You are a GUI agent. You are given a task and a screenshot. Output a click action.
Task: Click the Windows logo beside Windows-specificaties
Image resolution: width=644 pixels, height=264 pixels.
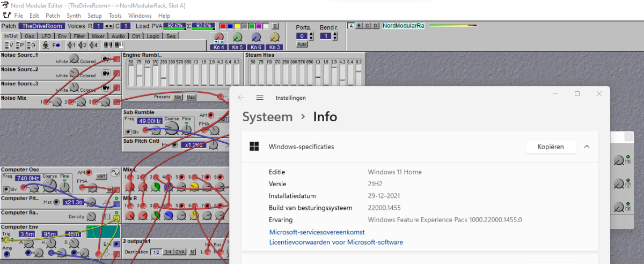(x=254, y=146)
